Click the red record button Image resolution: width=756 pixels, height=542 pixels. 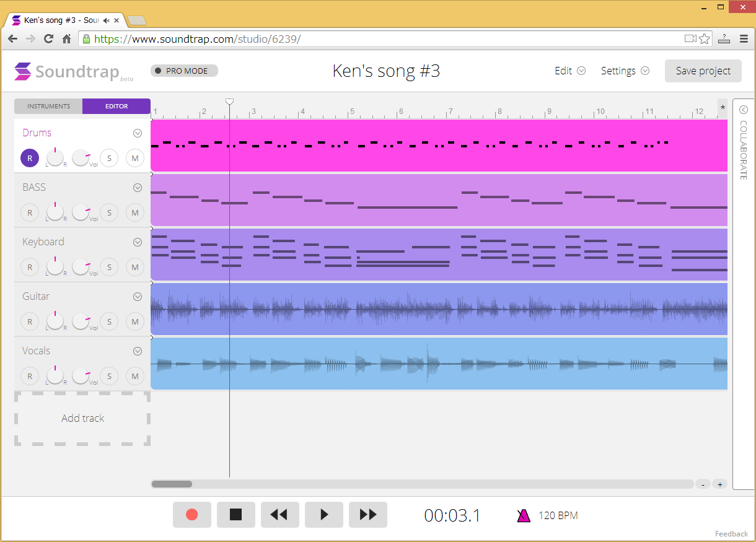click(191, 515)
